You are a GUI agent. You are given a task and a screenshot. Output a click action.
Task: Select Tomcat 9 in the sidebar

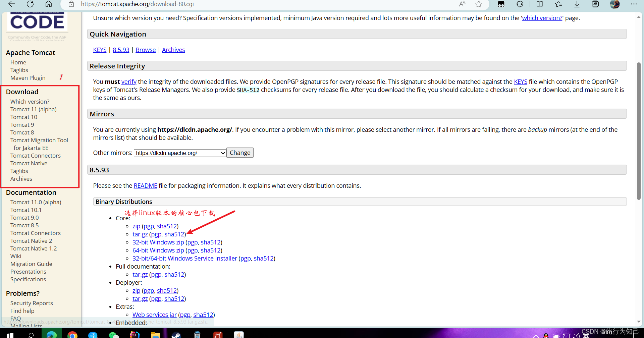point(22,124)
